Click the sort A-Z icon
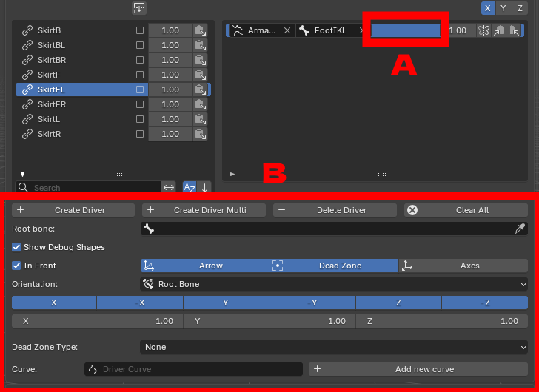 [190, 187]
